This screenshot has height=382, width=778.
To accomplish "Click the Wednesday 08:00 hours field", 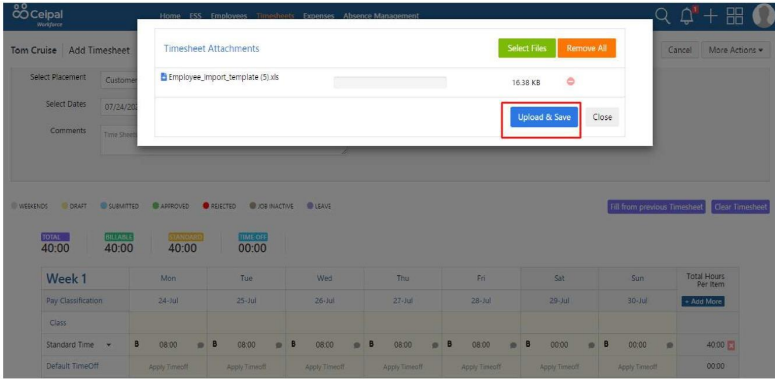I will pyautogui.click(x=324, y=345).
